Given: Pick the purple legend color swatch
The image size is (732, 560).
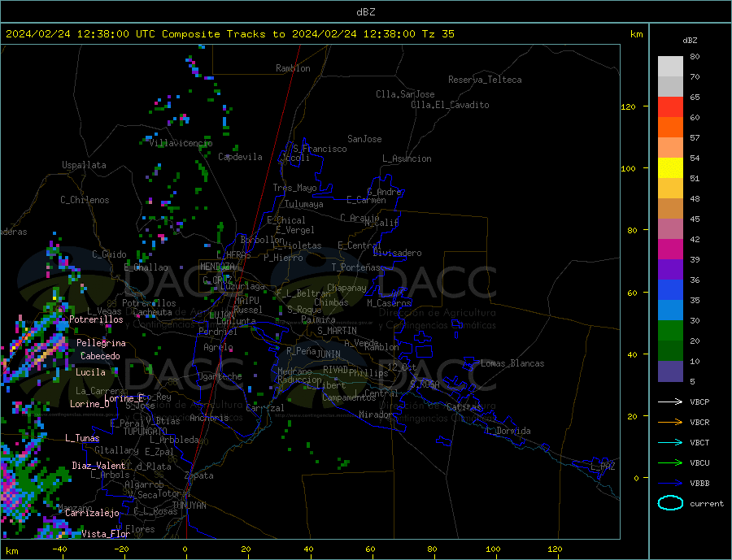Looking at the screenshot, I should coord(670,270).
